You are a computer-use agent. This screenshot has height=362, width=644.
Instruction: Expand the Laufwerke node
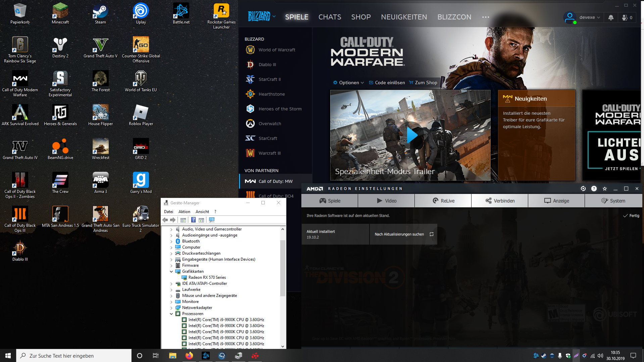pyautogui.click(x=171, y=290)
